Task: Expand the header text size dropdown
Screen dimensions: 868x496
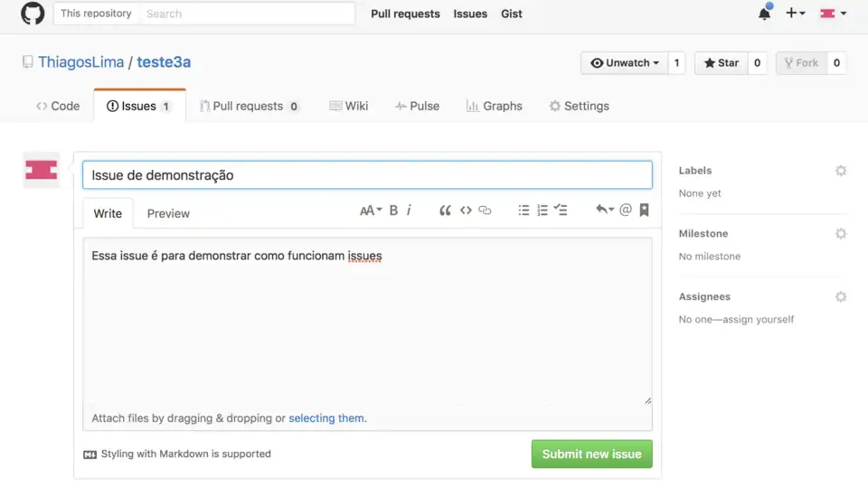Action: point(371,211)
